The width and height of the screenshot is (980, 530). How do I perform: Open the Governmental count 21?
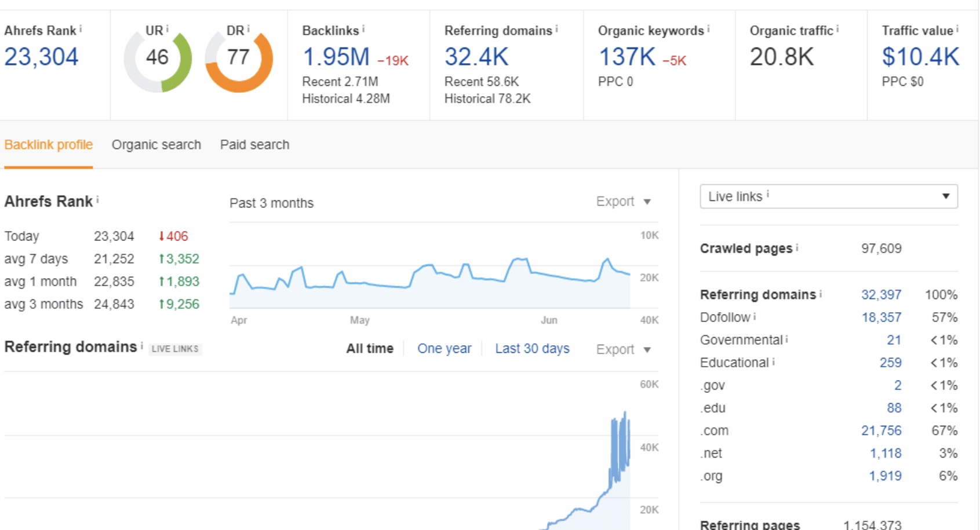pyautogui.click(x=894, y=340)
